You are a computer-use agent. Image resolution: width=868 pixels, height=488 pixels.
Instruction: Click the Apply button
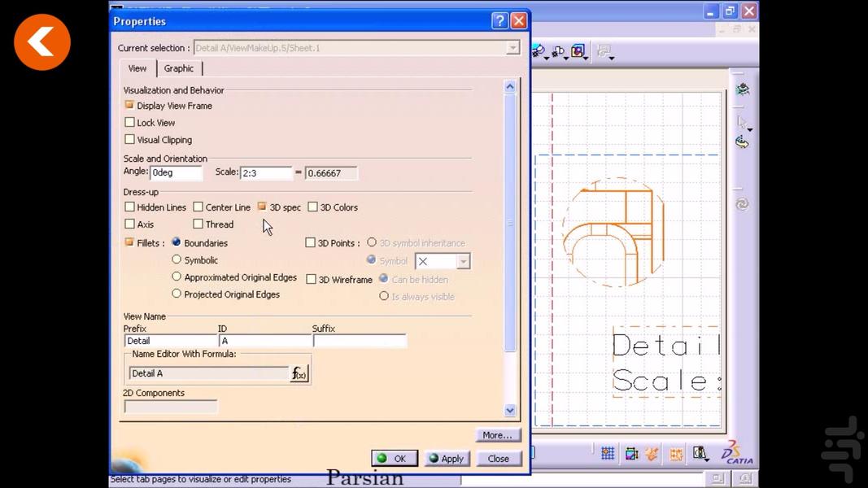tap(446, 458)
